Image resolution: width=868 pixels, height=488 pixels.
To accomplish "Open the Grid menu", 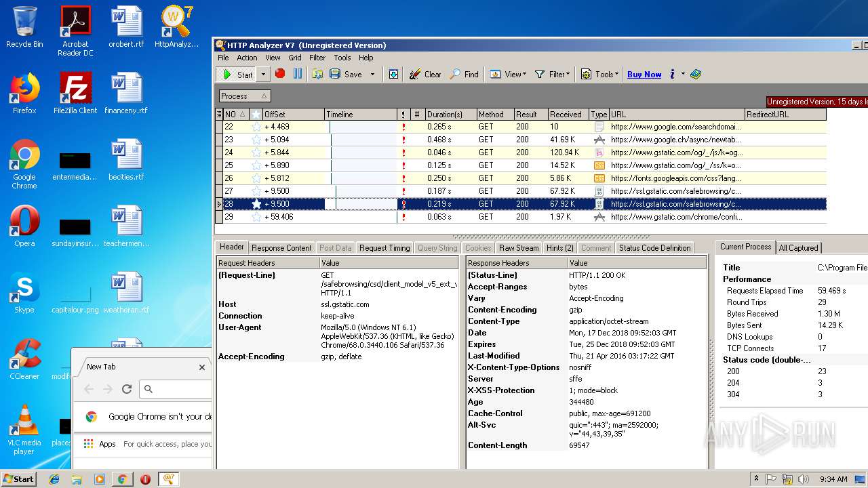I will coord(295,58).
